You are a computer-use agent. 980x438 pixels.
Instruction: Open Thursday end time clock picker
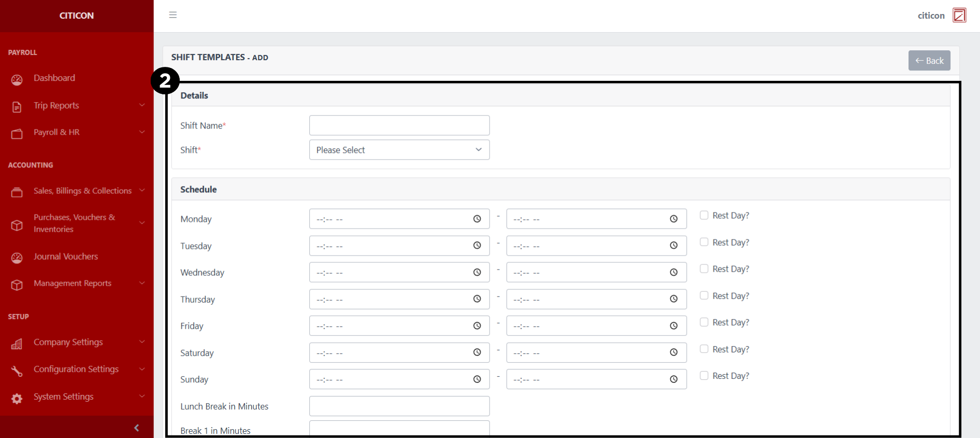pyautogui.click(x=673, y=299)
